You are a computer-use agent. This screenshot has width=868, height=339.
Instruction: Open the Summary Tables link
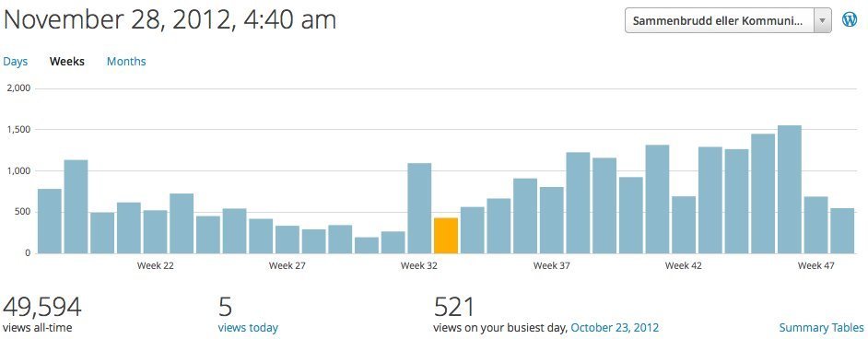click(x=821, y=327)
